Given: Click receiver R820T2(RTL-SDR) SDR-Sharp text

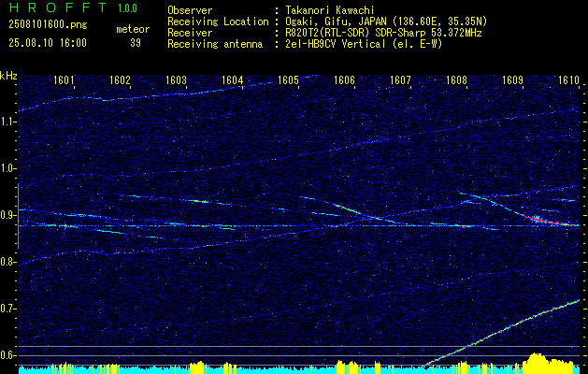Looking at the screenshot, I should click(x=383, y=33).
